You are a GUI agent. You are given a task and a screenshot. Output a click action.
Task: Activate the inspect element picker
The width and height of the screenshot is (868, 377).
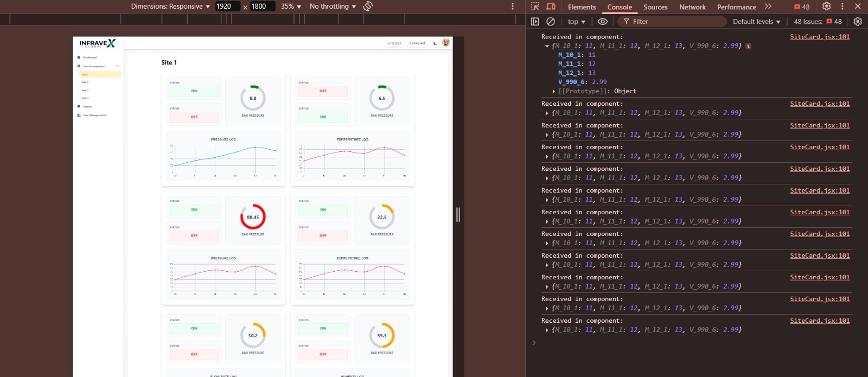click(x=535, y=7)
